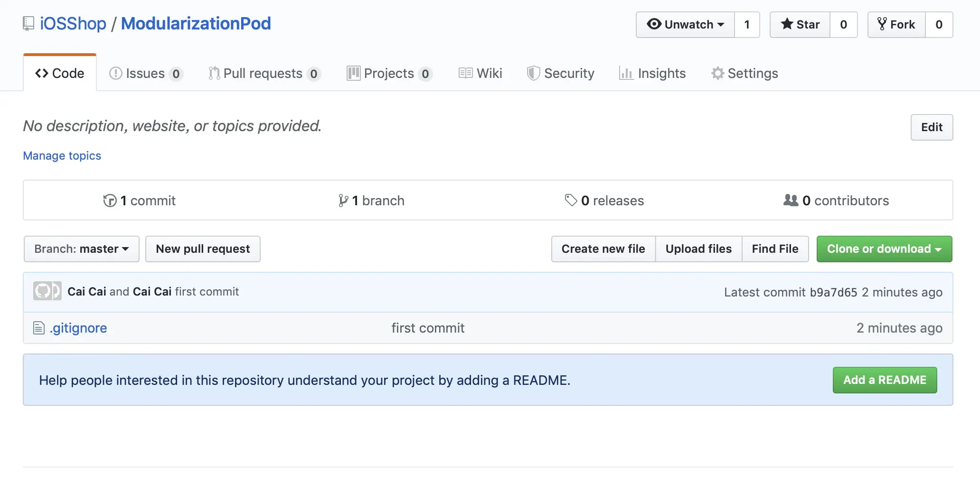Viewport: 980px width, 478px height.
Task: Fork the repository
Action: click(896, 25)
